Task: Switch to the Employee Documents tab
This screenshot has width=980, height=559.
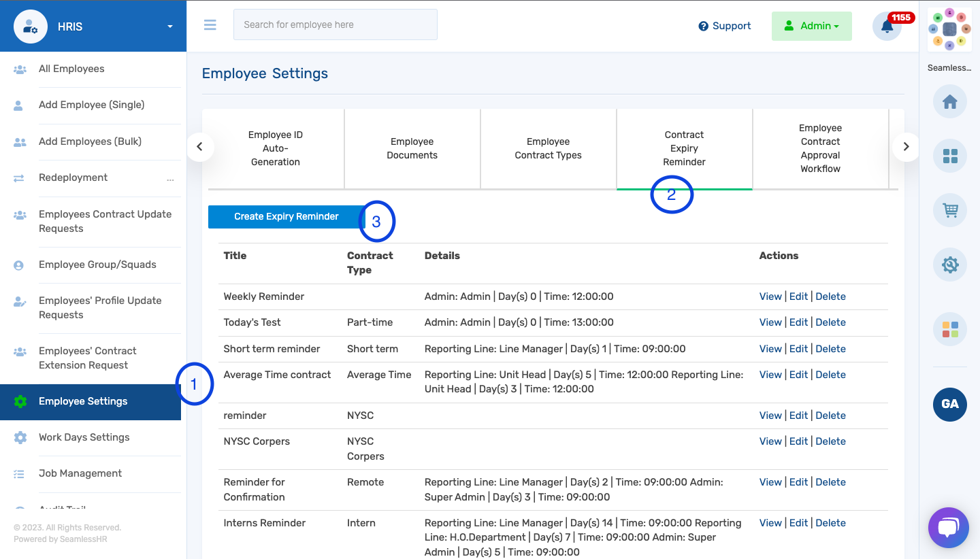Action: (x=412, y=148)
